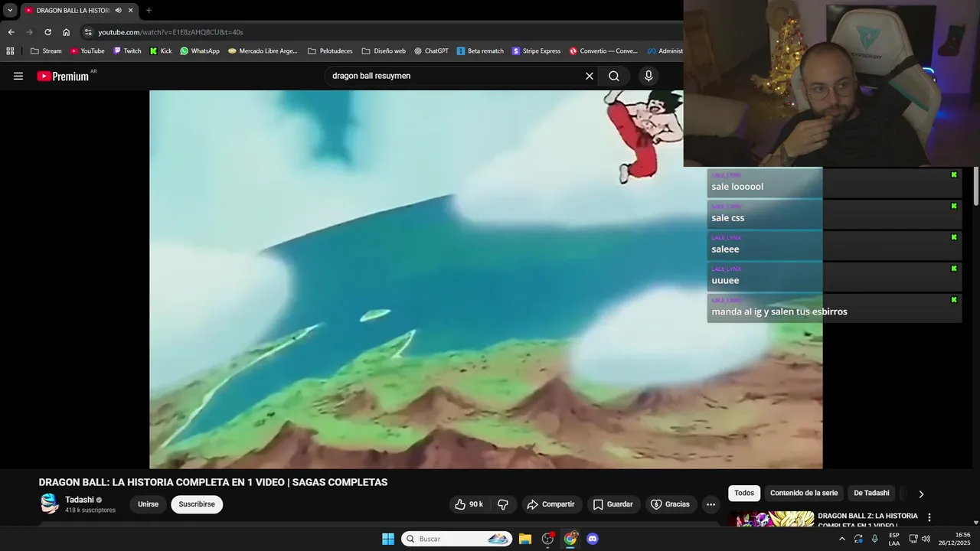Screen dimensions: 980x551
Task: Open OBS Studio from the taskbar
Action: [547, 539]
